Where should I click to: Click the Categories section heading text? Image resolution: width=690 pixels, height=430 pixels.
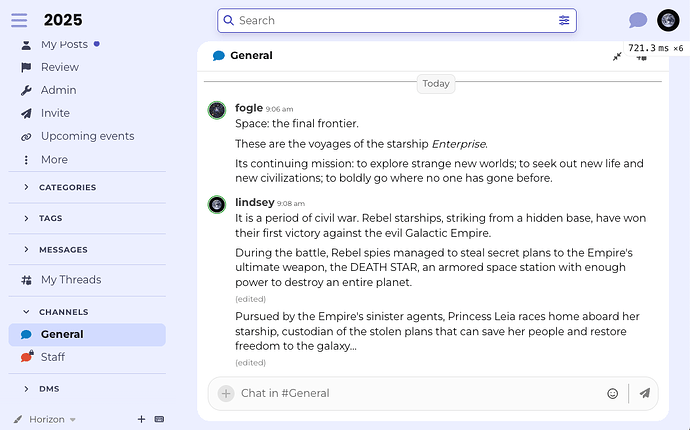pos(67,187)
